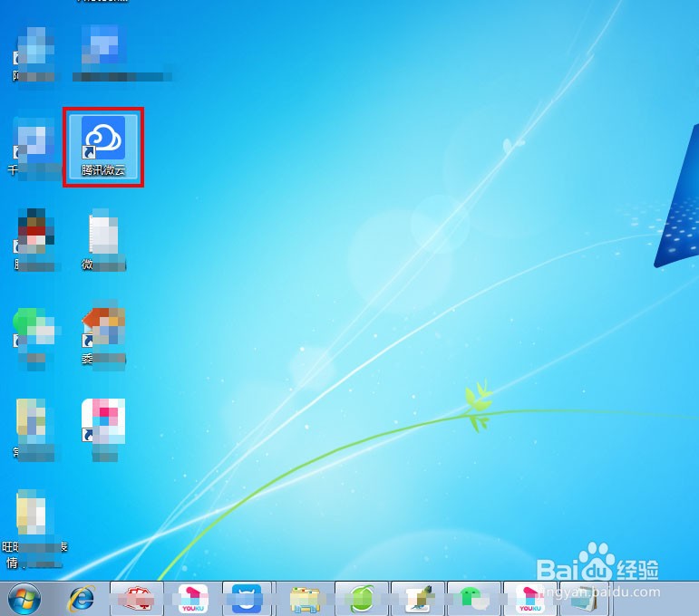Select the green chat-bubble desktop shortcut

point(34,338)
